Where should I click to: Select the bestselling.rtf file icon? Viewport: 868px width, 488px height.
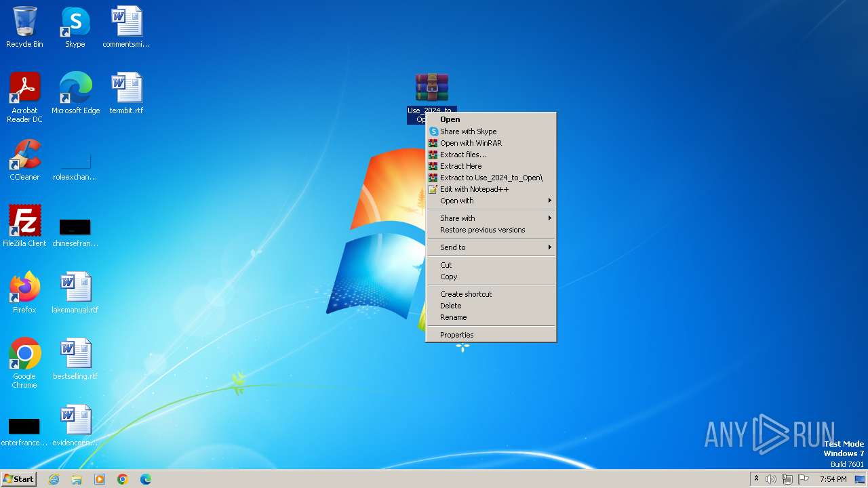[75, 359]
